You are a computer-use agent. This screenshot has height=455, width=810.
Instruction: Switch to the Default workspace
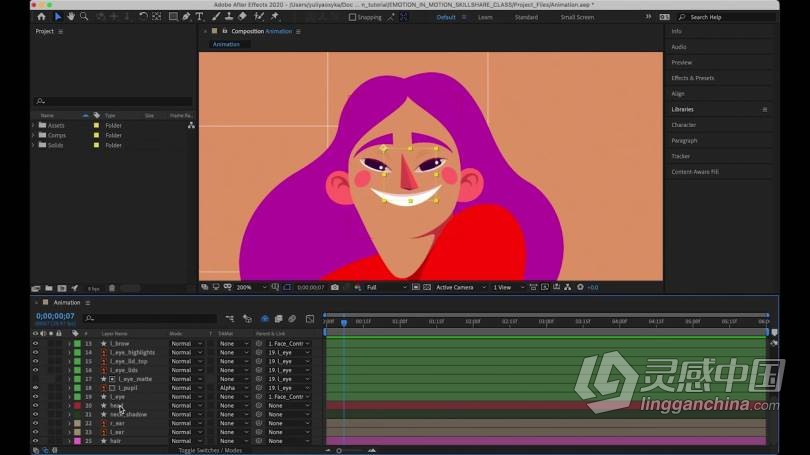pyautogui.click(x=446, y=17)
